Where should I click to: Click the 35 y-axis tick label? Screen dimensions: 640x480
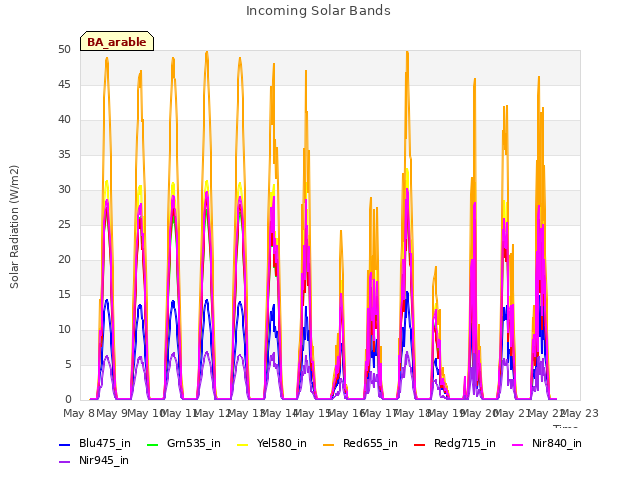64,154
